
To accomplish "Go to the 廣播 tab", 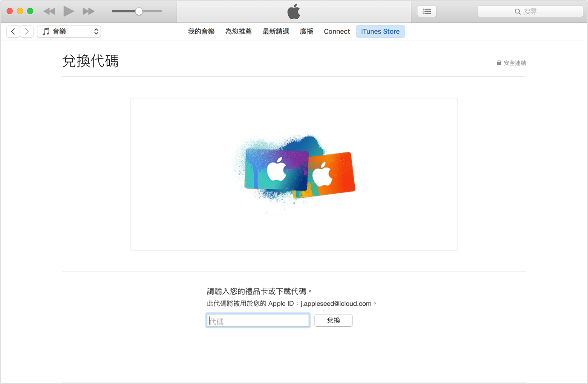I will (306, 31).
